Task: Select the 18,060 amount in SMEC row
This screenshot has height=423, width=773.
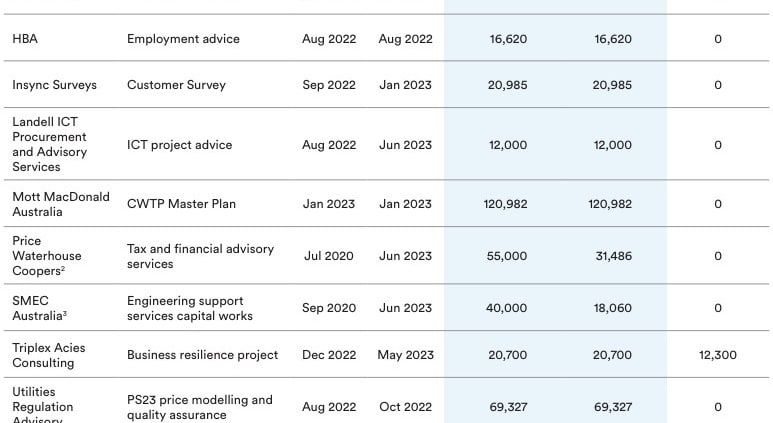Action: 612,308
